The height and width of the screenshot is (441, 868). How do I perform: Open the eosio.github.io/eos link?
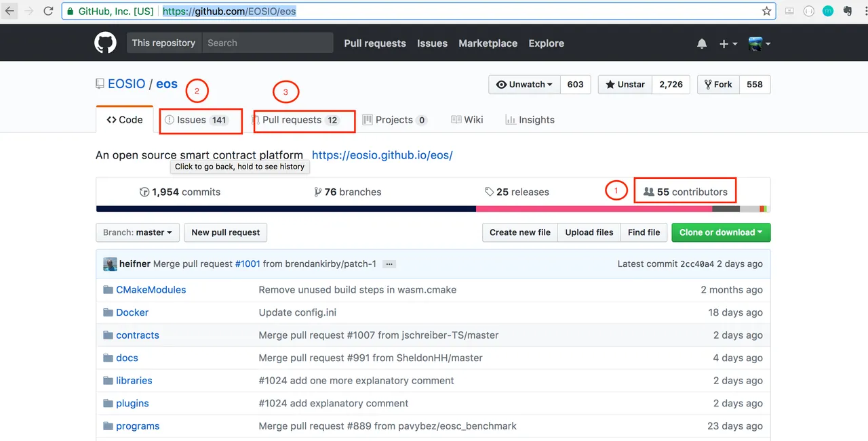[x=382, y=155]
